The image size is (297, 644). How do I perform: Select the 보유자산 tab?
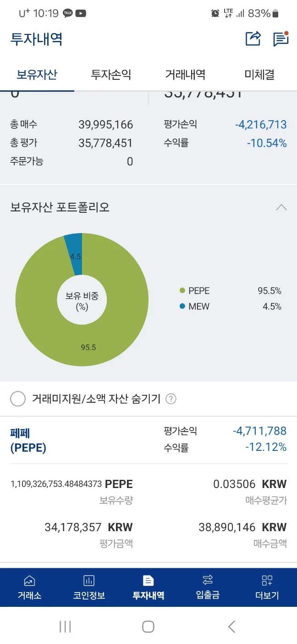click(37, 75)
